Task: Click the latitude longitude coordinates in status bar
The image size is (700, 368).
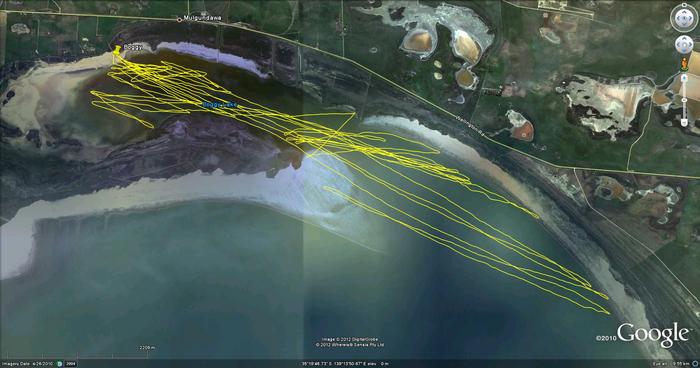Action: tap(338, 364)
